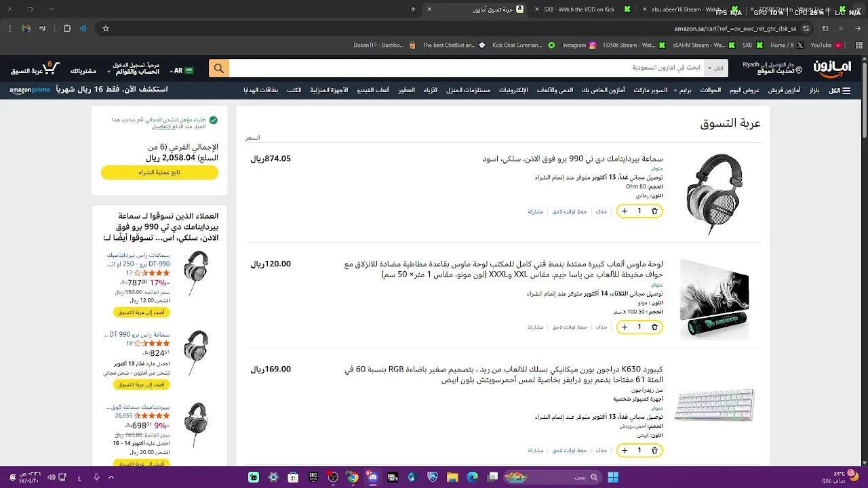The width and height of the screenshot is (868, 488).
Task: Click yellow 'تابع عملية الشراء' checkout button
Action: tap(159, 172)
